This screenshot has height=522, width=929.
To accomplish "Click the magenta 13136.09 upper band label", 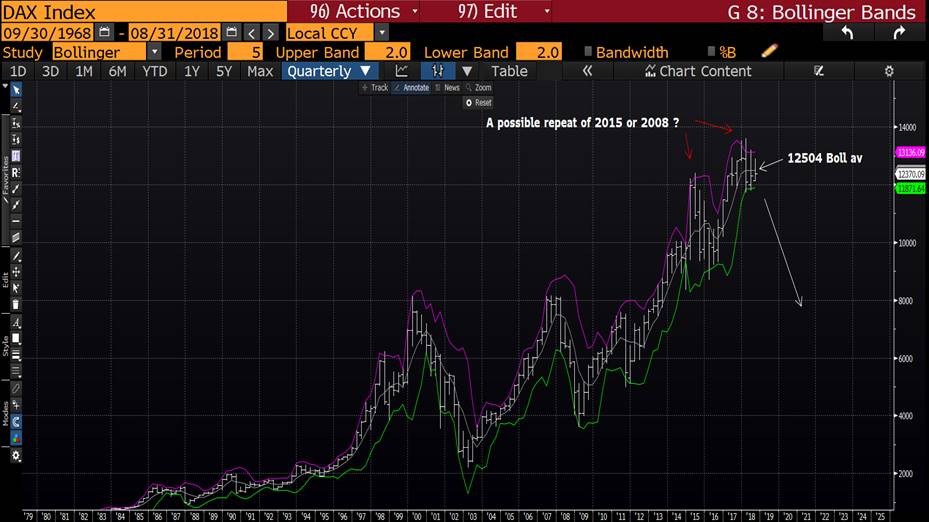I will [x=911, y=152].
